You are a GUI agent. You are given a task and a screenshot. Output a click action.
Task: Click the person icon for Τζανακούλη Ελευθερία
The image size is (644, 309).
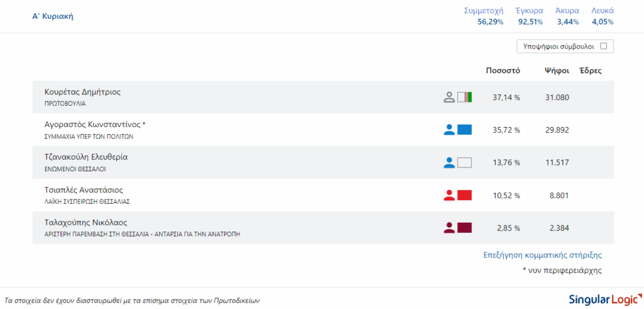click(449, 162)
